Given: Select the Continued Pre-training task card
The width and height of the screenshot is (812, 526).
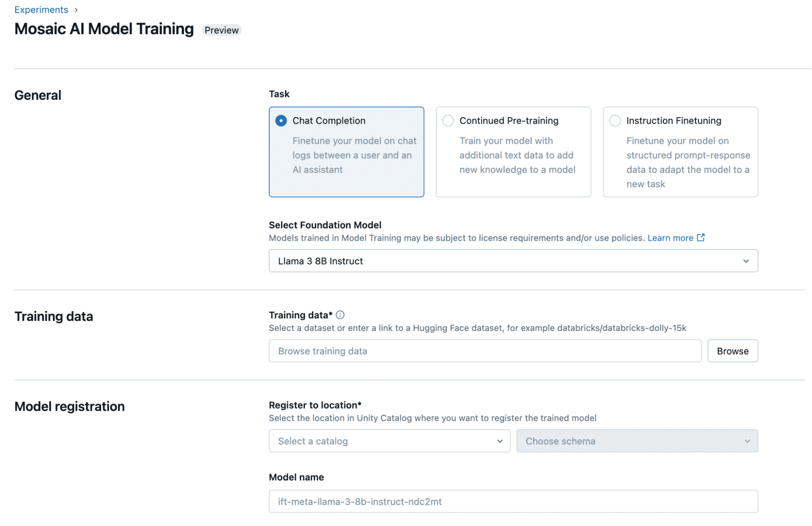Looking at the screenshot, I should pos(513,152).
